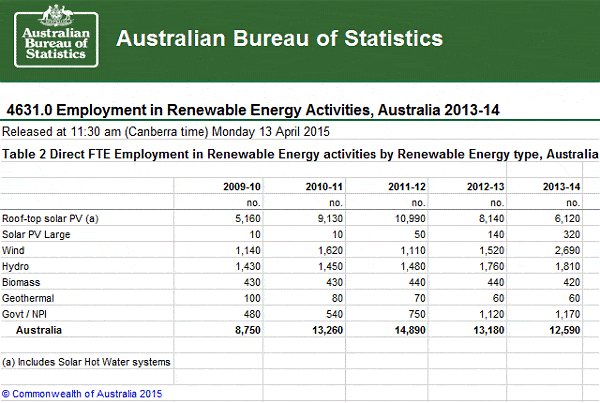The width and height of the screenshot is (600, 403).
Task: Select the Hydro 2013-14 value 1,810
Action: 568,266
